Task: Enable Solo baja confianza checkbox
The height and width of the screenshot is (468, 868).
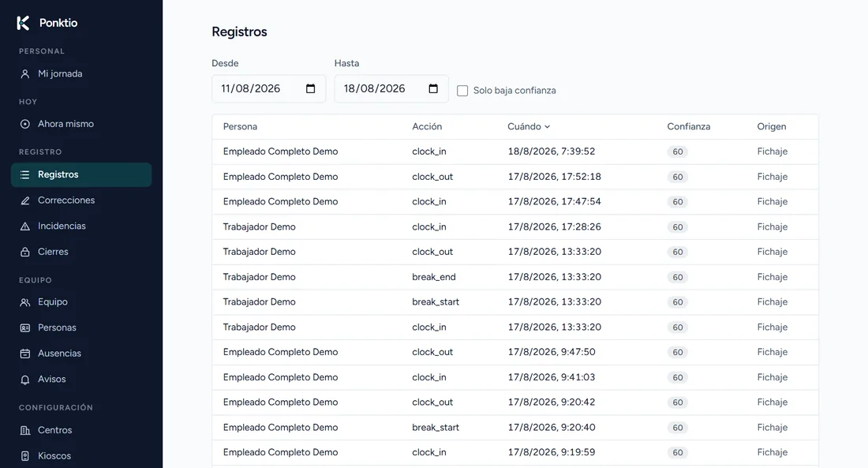Action: 462,91
